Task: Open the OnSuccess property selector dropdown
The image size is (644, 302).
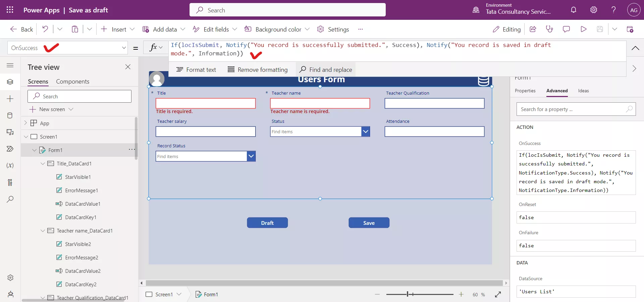Action: pyautogui.click(x=123, y=48)
